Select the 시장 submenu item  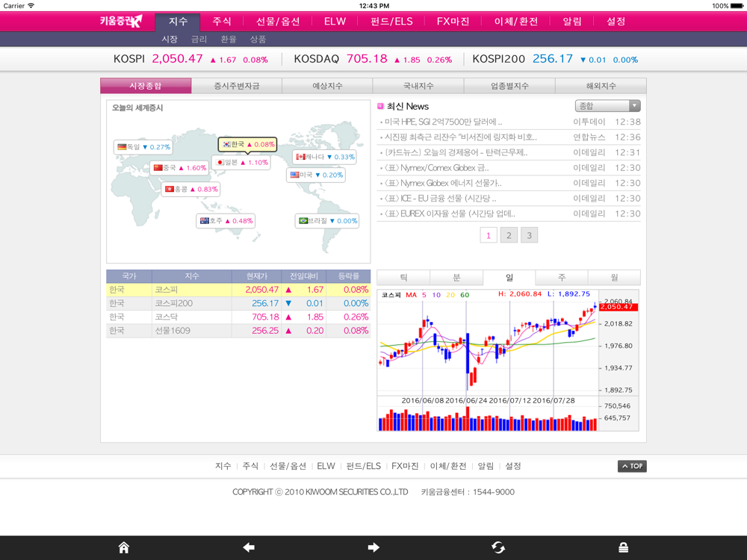[170, 39]
